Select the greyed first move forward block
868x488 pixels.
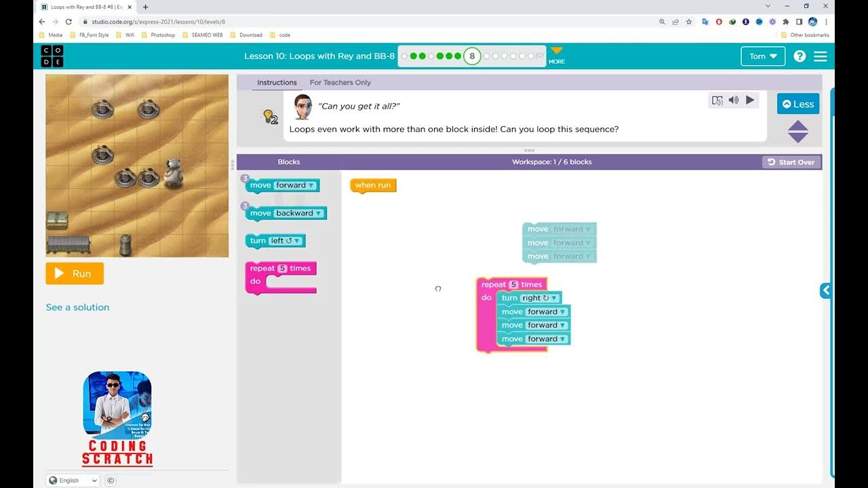click(559, 229)
